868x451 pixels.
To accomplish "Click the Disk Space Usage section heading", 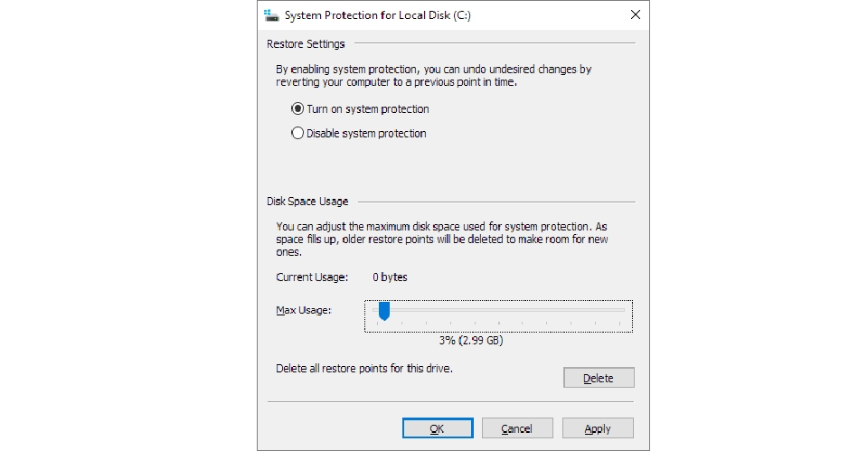I will (x=307, y=202).
